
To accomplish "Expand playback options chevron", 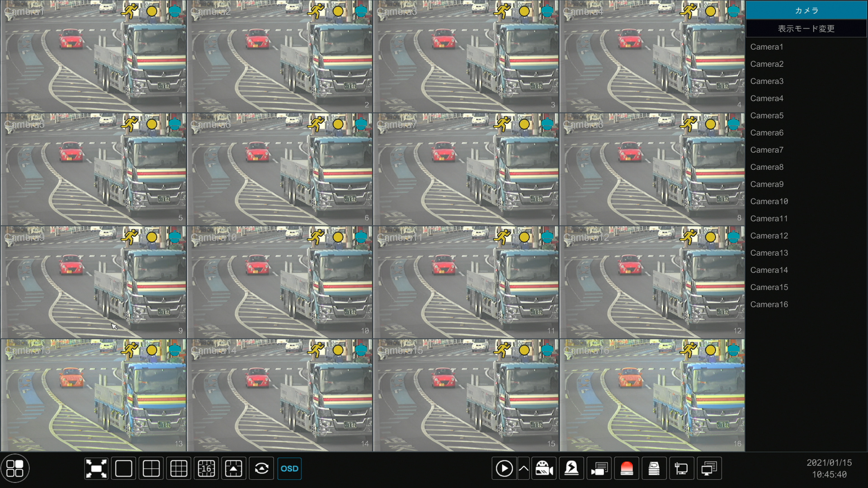I will (x=524, y=469).
